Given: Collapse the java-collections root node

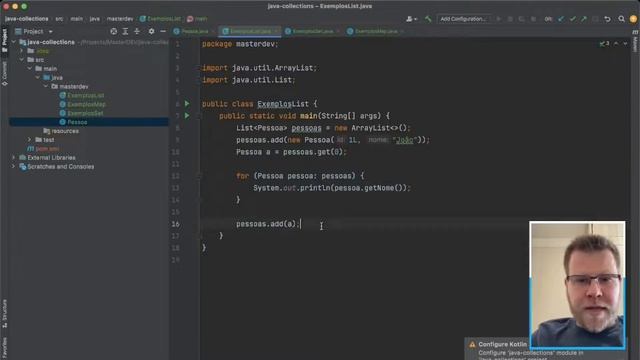Looking at the screenshot, I should point(13,42).
